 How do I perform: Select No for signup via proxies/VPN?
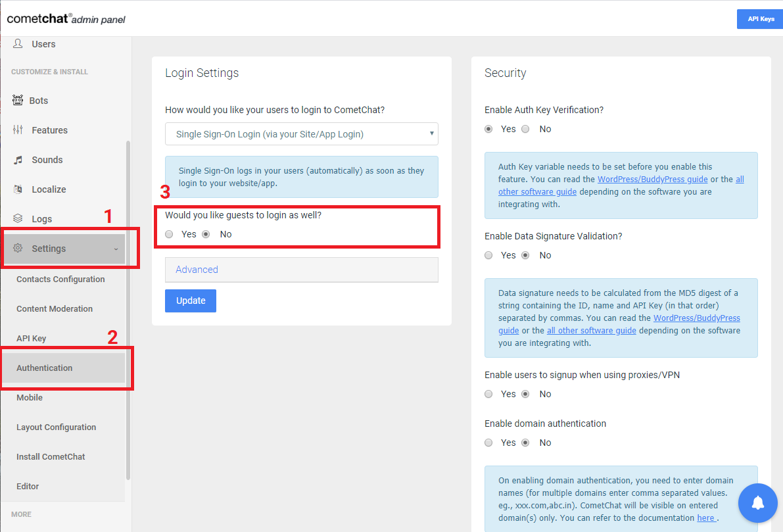click(525, 394)
